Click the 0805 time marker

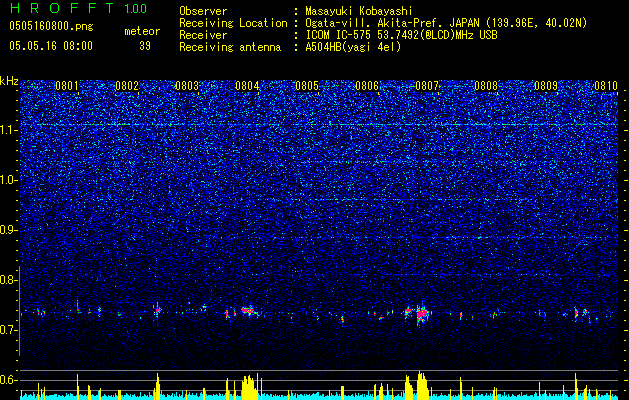pos(307,86)
